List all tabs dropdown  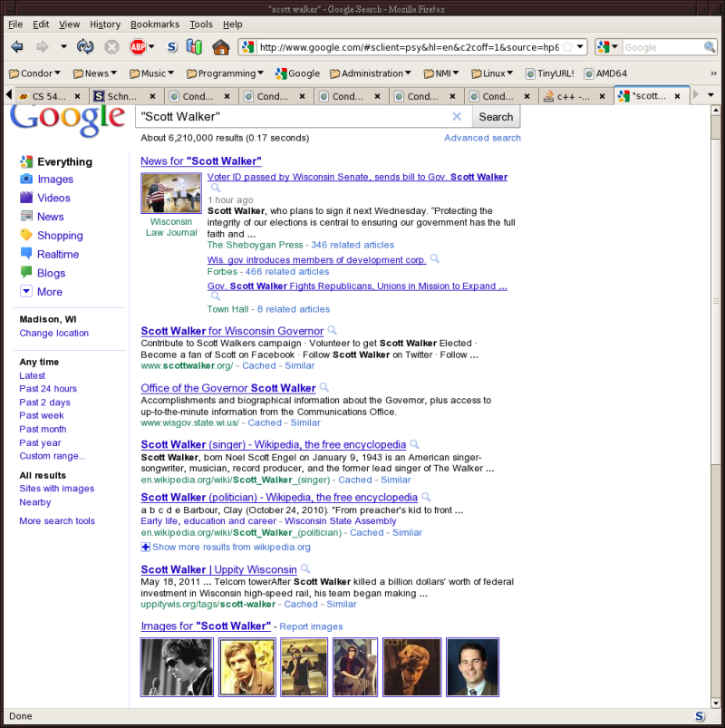(x=710, y=95)
